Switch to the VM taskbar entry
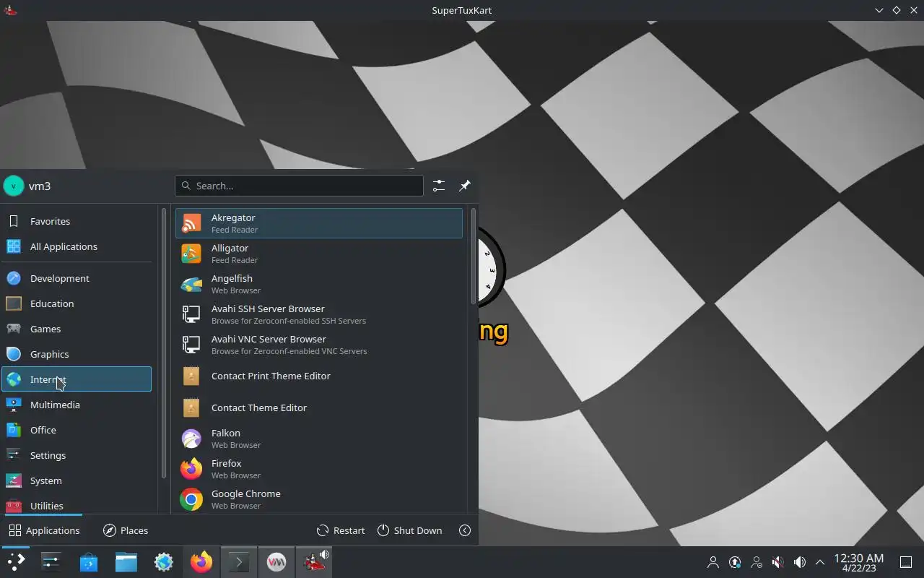Viewport: 924px width, 578px height. tap(276, 562)
